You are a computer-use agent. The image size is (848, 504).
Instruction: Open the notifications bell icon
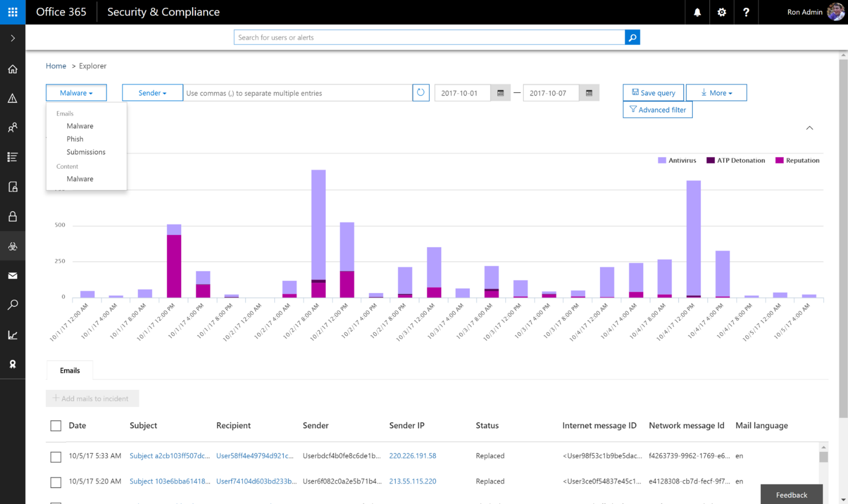(697, 12)
